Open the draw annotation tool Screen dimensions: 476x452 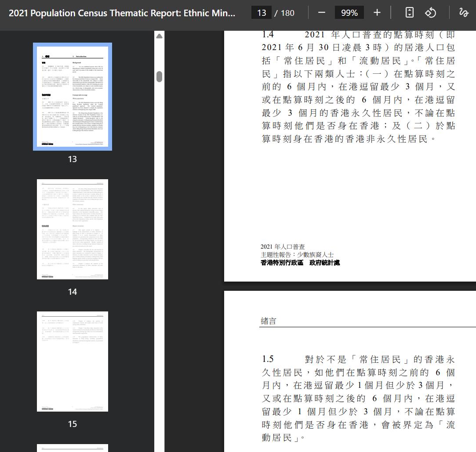(464, 13)
